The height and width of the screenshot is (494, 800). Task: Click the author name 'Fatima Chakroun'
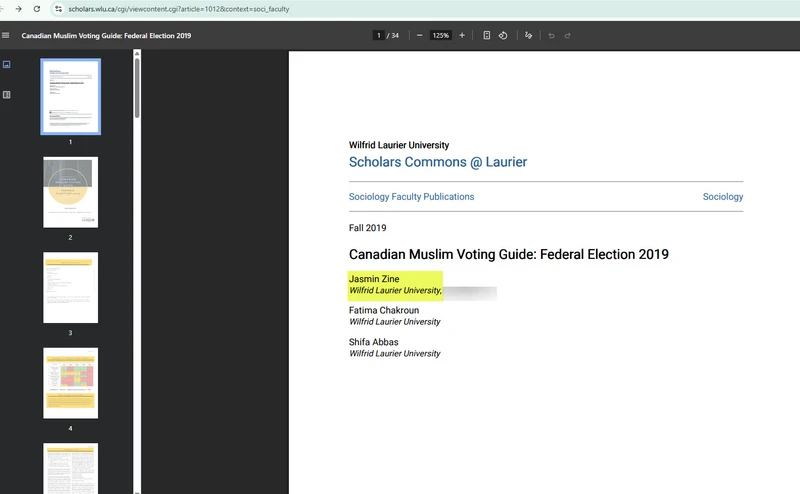click(x=384, y=310)
